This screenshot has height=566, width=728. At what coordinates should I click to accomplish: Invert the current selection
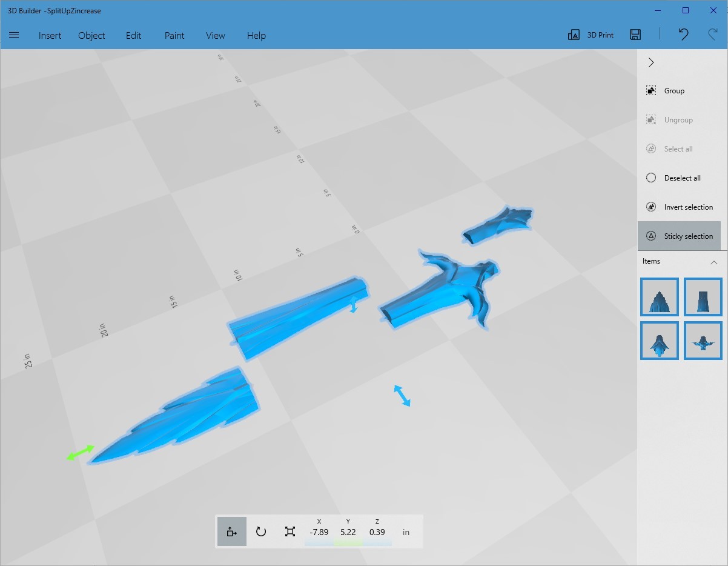(x=680, y=207)
